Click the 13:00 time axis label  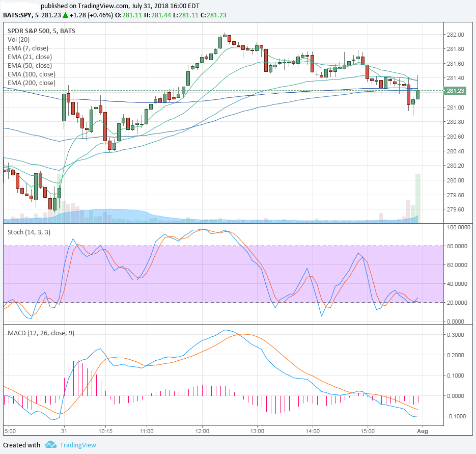click(x=258, y=431)
